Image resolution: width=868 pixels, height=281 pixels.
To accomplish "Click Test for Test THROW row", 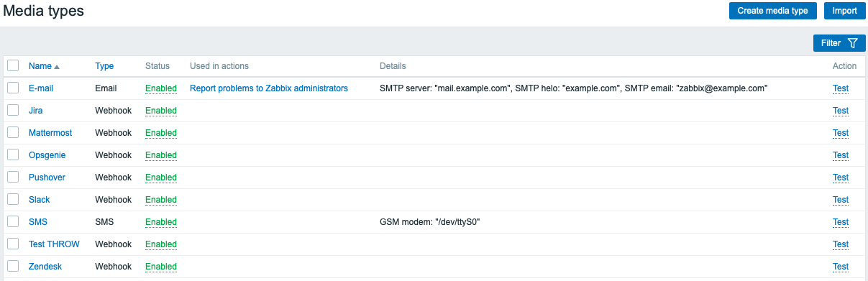I will 841,244.
